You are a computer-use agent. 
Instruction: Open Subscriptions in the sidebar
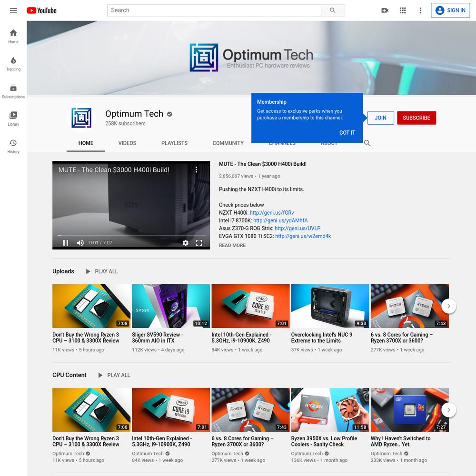pyautogui.click(x=13, y=91)
